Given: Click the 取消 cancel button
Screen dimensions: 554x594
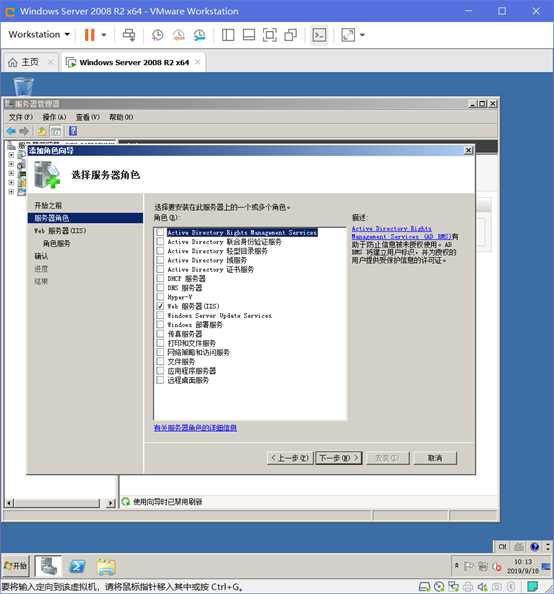Looking at the screenshot, I should (x=435, y=458).
